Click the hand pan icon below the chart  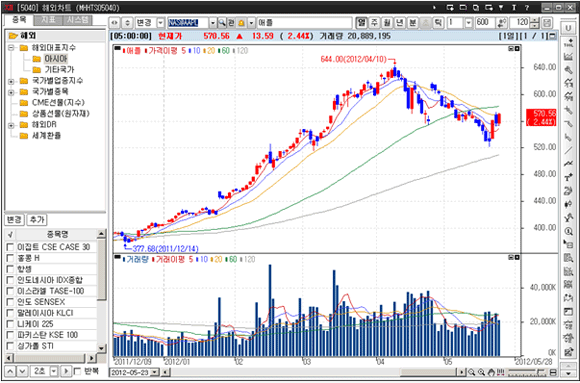coord(491,372)
